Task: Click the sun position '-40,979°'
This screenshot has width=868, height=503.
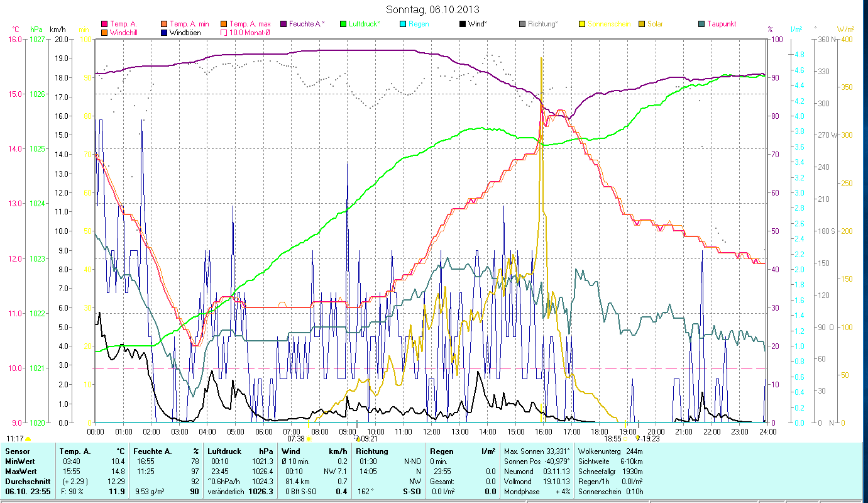Action: (x=556, y=462)
